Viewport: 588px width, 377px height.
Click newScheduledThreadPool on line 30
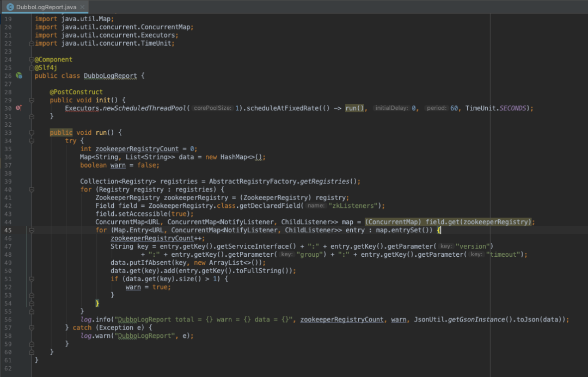(x=144, y=108)
